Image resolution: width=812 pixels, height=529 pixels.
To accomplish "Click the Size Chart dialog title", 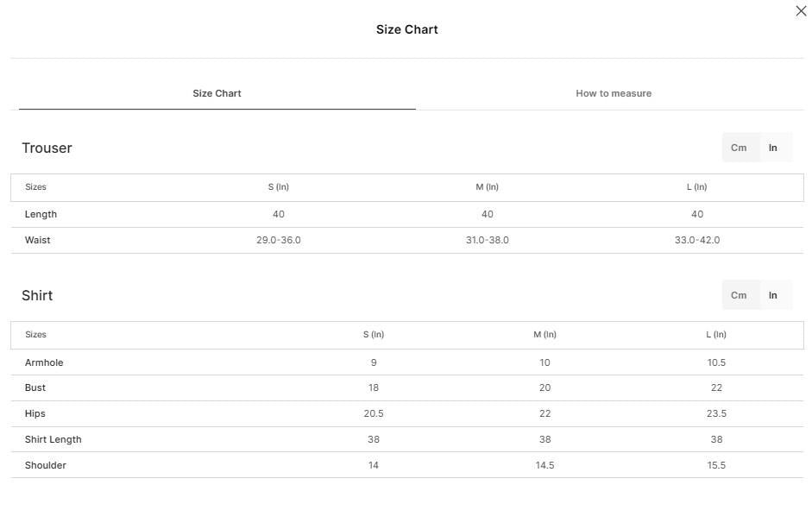I will tap(407, 29).
